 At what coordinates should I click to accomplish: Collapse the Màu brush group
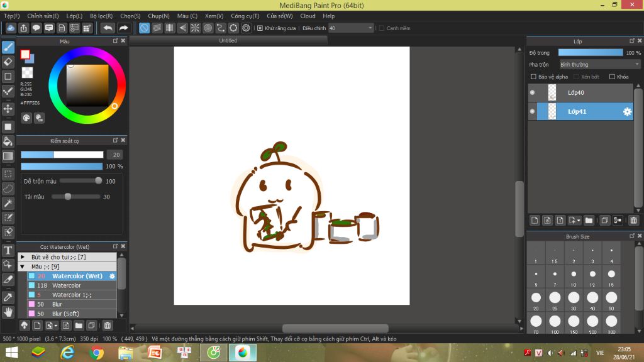click(23, 266)
